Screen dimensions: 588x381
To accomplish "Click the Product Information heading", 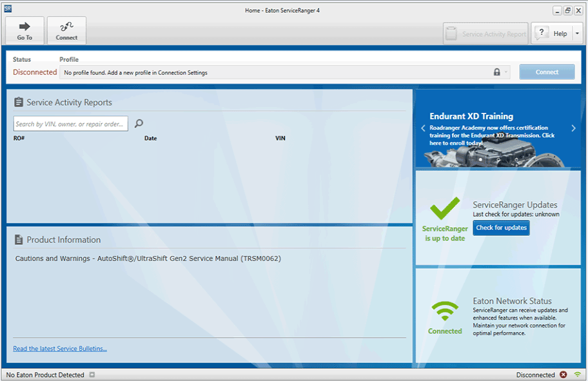I will click(64, 240).
